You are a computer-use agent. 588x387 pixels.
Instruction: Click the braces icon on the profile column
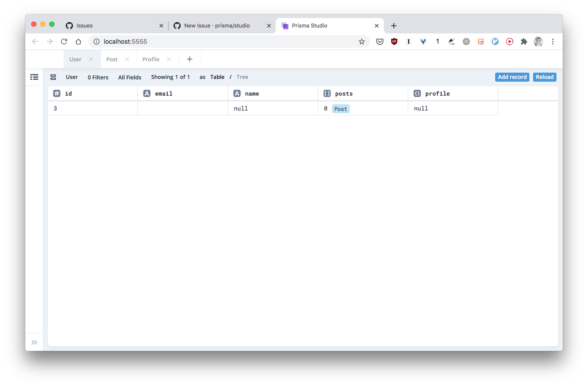click(x=417, y=93)
